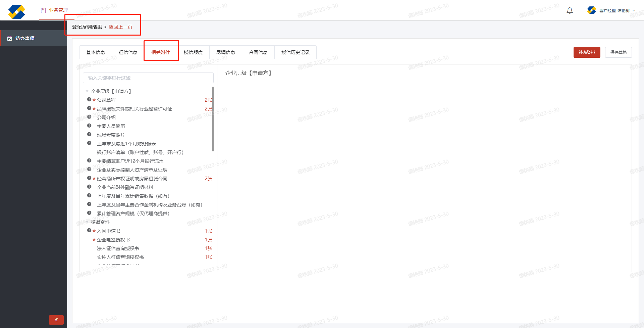
Task: Open the notification bell
Action: pos(570,11)
